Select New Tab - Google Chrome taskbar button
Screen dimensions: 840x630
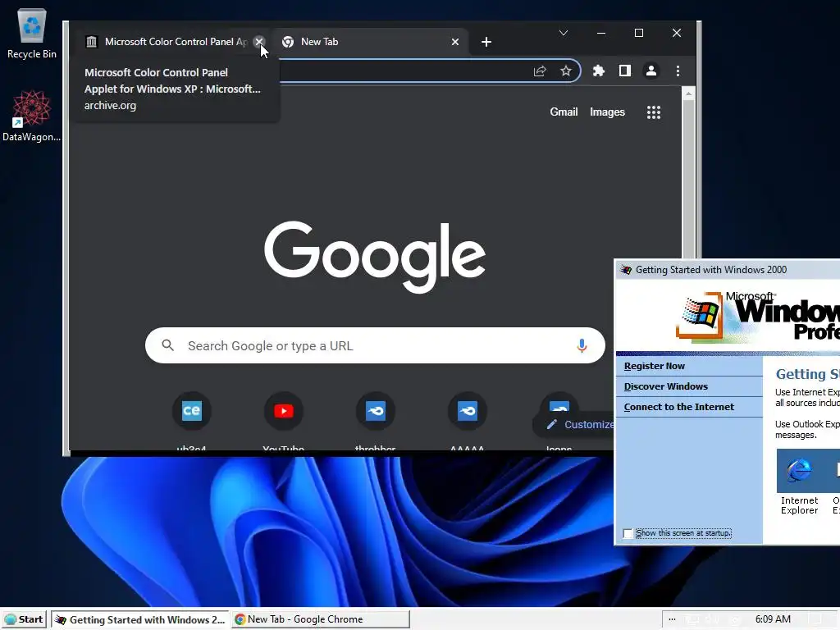tap(321, 619)
